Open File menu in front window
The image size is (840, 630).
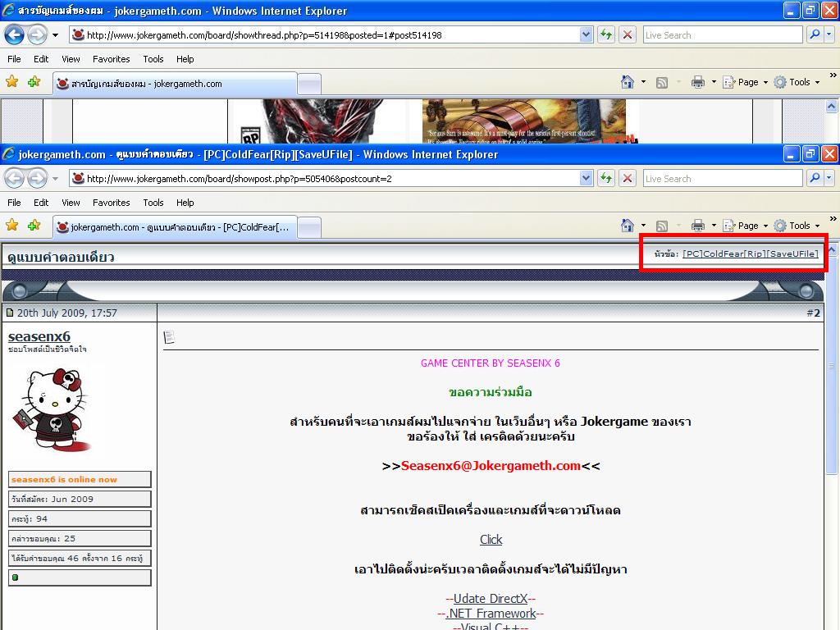click(x=15, y=203)
